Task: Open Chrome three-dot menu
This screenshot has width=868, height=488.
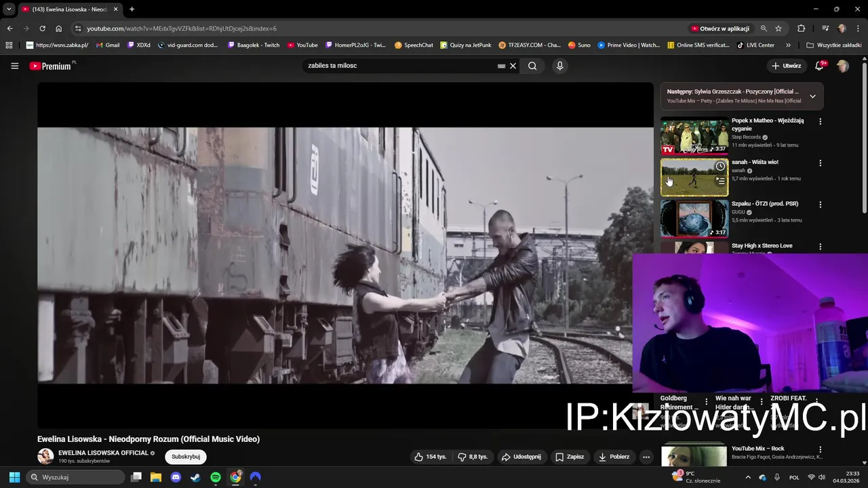Action: tap(858, 28)
